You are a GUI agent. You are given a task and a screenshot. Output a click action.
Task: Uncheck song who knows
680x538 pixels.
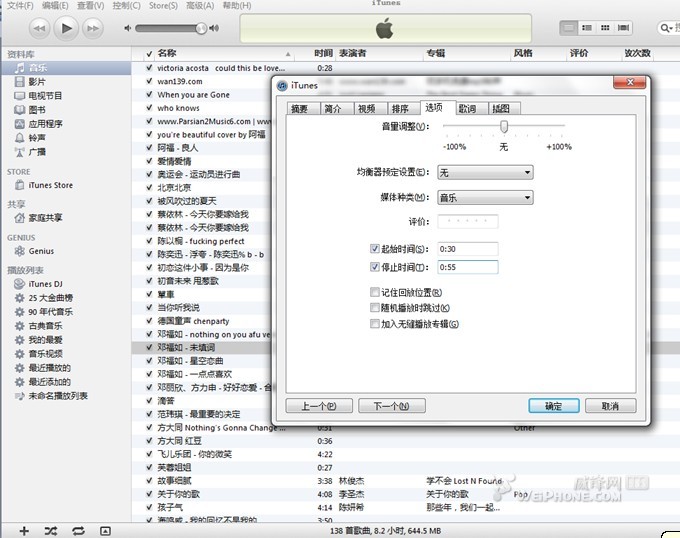149,108
